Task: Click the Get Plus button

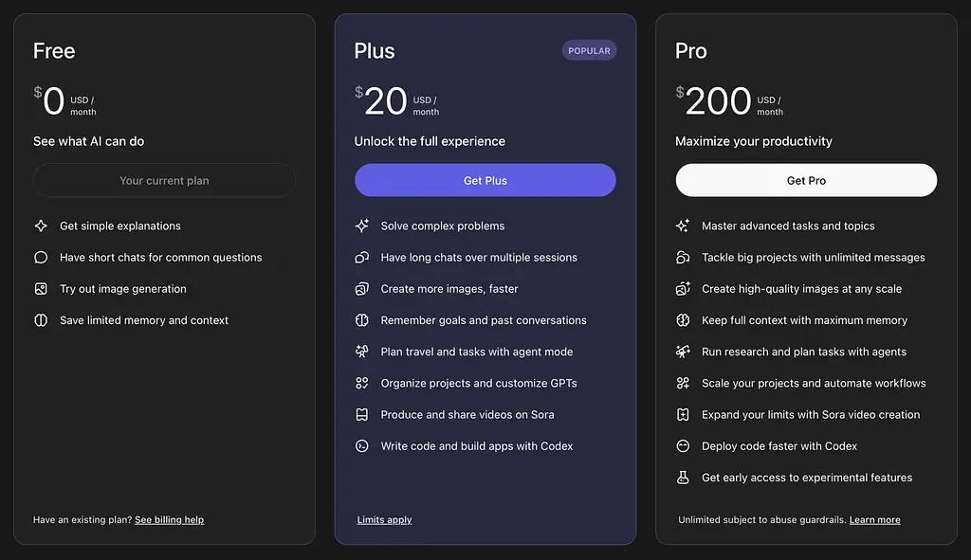Action: [x=485, y=180]
